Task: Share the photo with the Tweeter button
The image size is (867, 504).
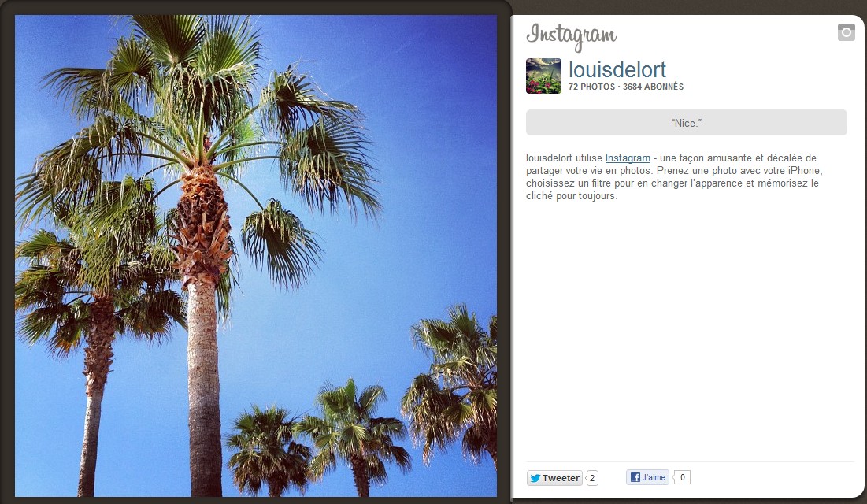Action: [554, 478]
